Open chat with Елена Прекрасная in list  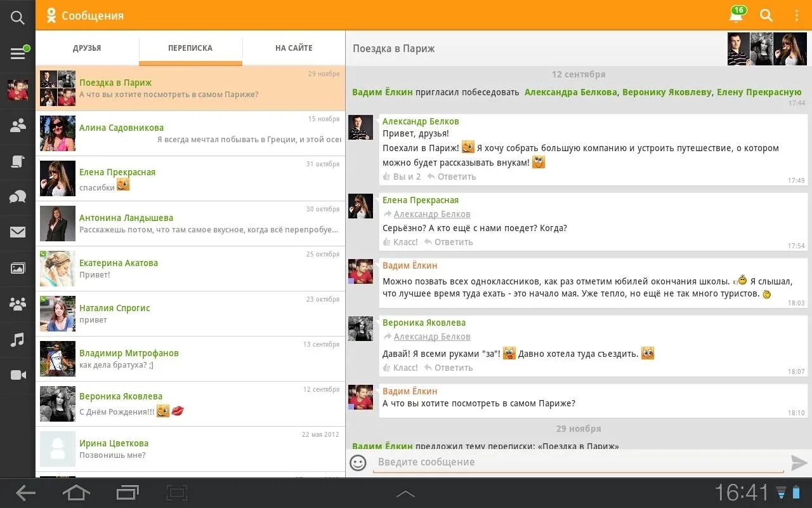click(x=190, y=178)
